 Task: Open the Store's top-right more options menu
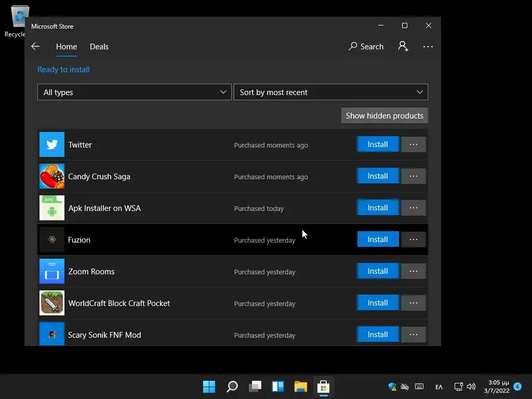pos(428,46)
